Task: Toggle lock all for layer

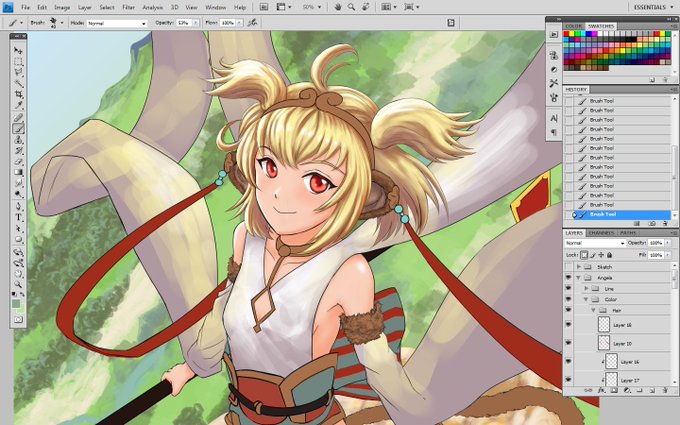Action: tap(609, 255)
